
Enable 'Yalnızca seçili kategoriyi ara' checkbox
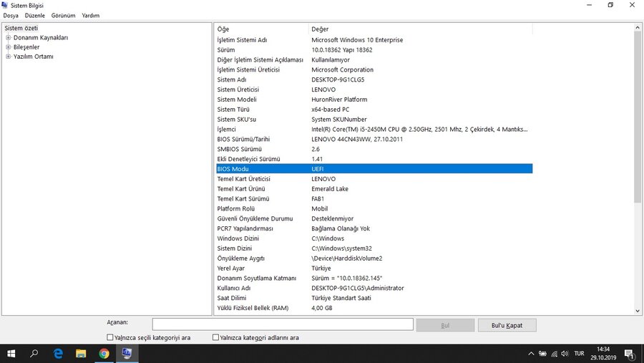coord(109,337)
